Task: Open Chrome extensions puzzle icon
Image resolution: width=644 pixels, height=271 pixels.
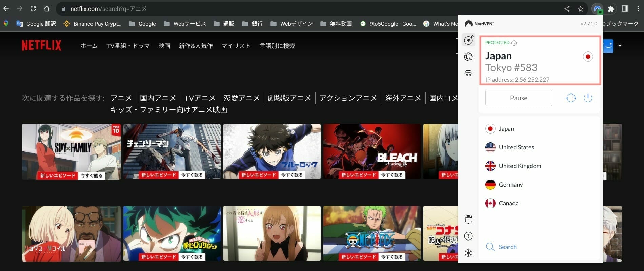Action: [x=611, y=9]
